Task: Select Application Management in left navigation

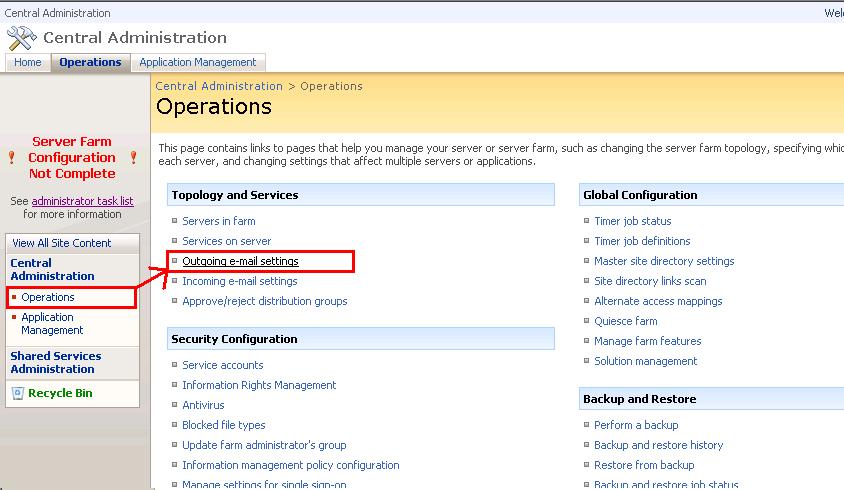Action: point(52,323)
